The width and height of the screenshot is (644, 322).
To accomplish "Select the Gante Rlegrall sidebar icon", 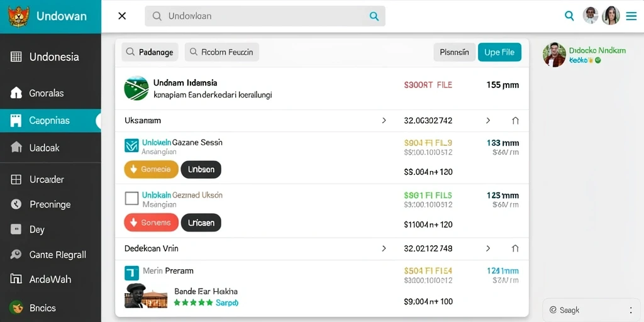I will coord(16,255).
